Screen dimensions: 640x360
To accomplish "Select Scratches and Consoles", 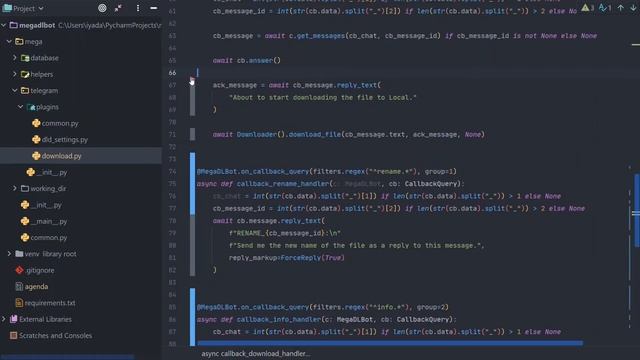I will (55, 336).
